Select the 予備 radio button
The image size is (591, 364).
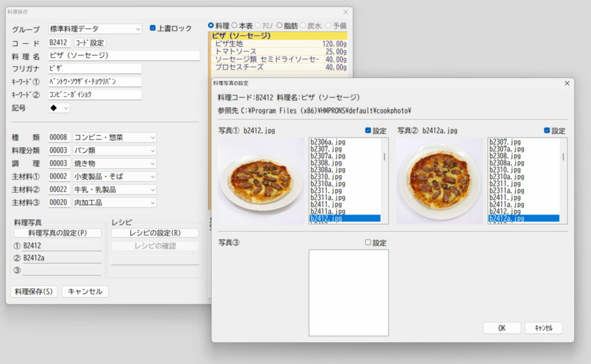(x=328, y=25)
